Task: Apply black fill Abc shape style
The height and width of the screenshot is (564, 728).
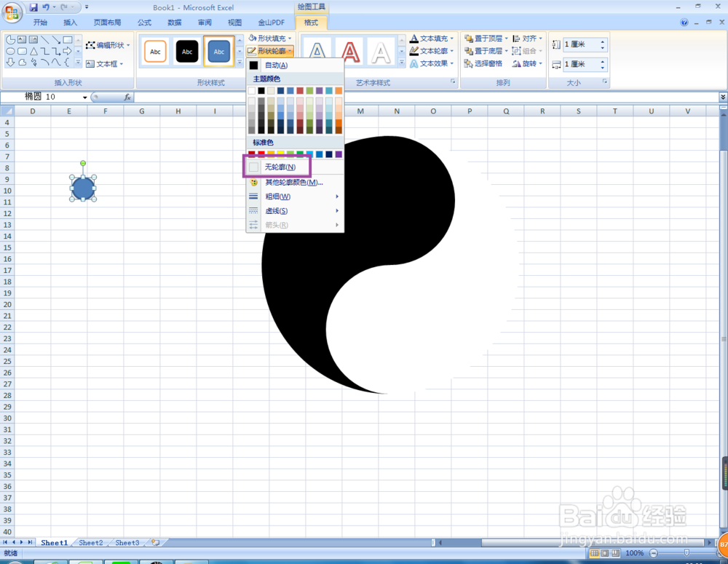Action: coord(186,52)
